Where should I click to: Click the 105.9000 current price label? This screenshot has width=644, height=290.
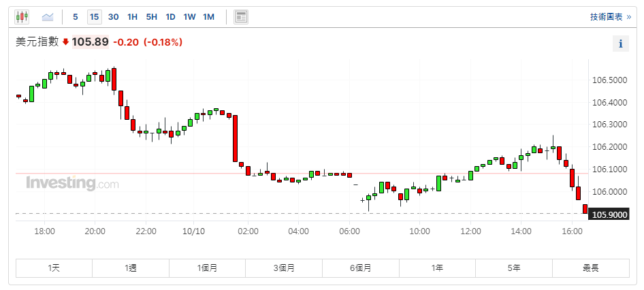610,214
